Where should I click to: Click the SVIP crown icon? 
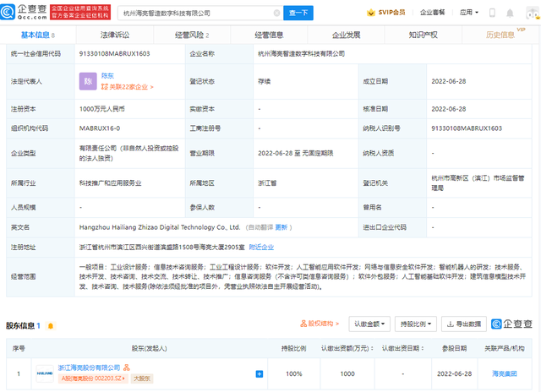click(371, 13)
